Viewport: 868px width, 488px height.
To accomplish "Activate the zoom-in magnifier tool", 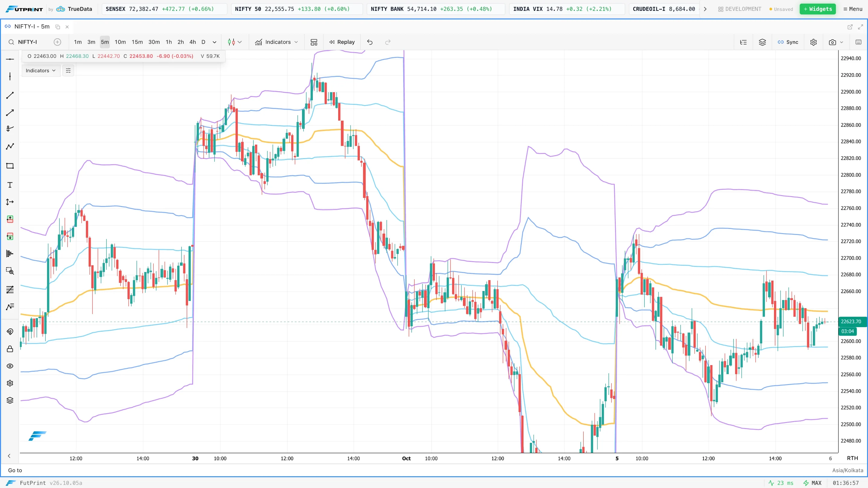I will pyautogui.click(x=10, y=271).
